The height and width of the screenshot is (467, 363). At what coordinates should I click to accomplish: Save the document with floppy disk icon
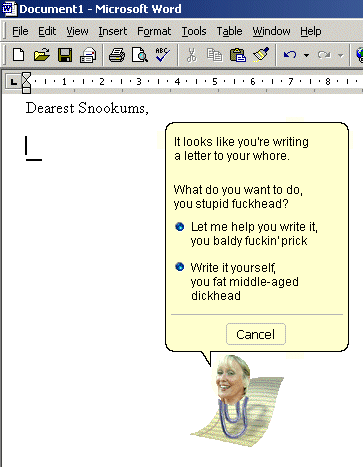pos(65,55)
